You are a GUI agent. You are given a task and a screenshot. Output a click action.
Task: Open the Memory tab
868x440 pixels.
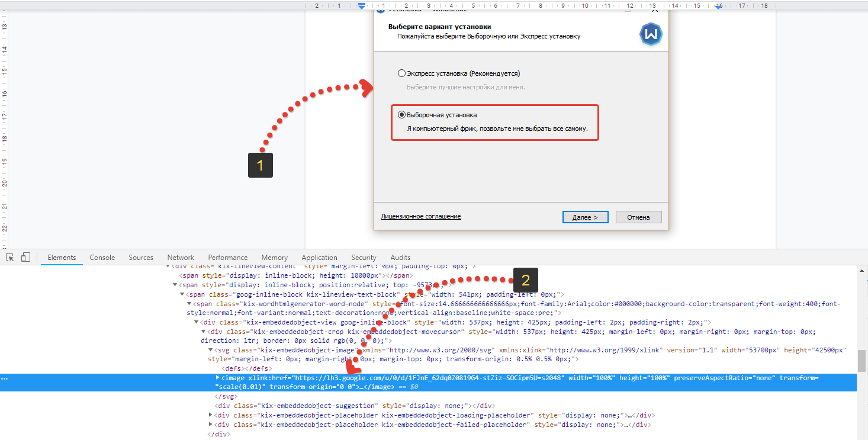(x=275, y=258)
